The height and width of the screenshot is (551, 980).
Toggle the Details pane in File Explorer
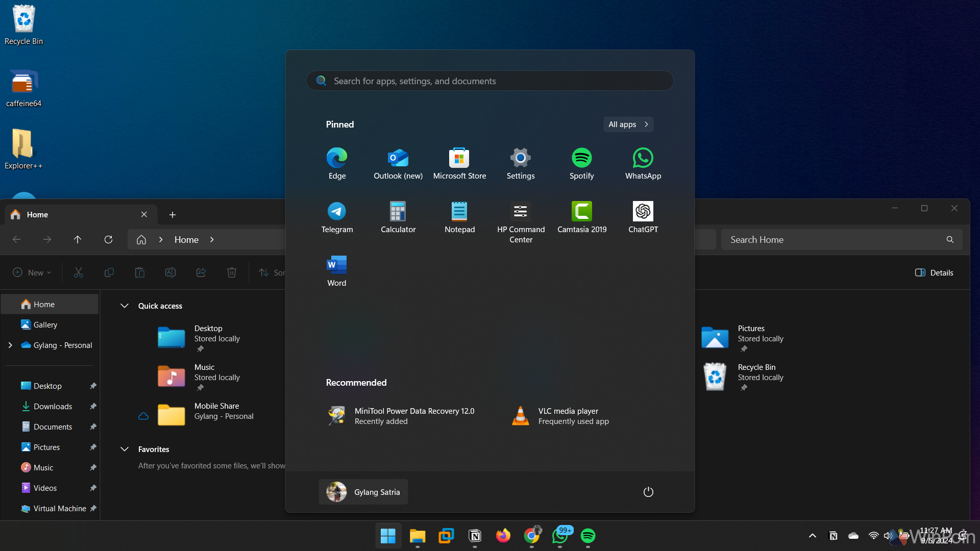click(934, 272)
